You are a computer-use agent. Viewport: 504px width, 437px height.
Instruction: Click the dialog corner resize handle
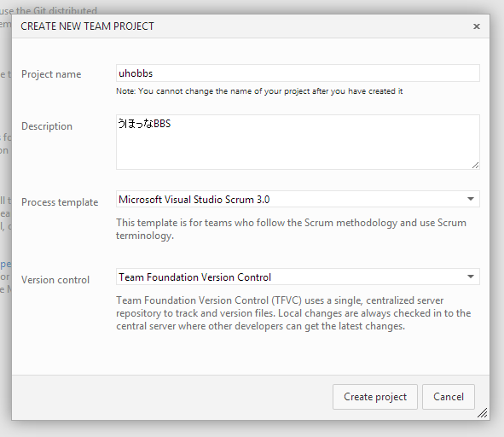click(482, 412)
